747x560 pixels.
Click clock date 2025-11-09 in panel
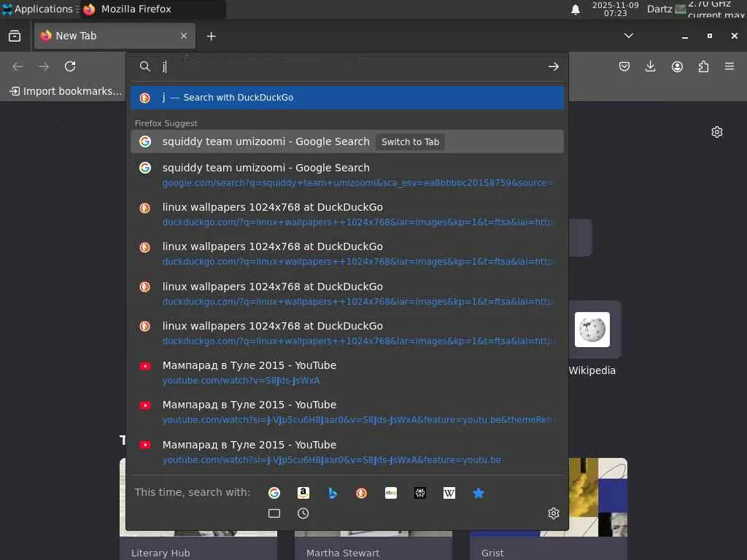click(x=615, y=9)
